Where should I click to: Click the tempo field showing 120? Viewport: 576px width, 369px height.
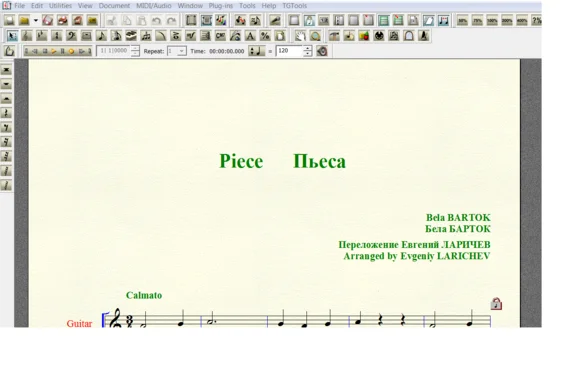pos(289,51)
